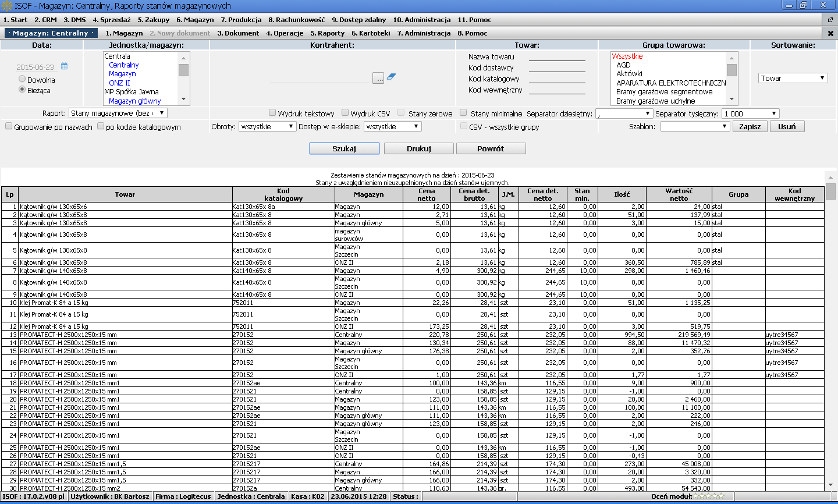This screenshot has height=504, width=838.
Task: Click the Kod katalogowy input field
Action: tap(557, 79)
